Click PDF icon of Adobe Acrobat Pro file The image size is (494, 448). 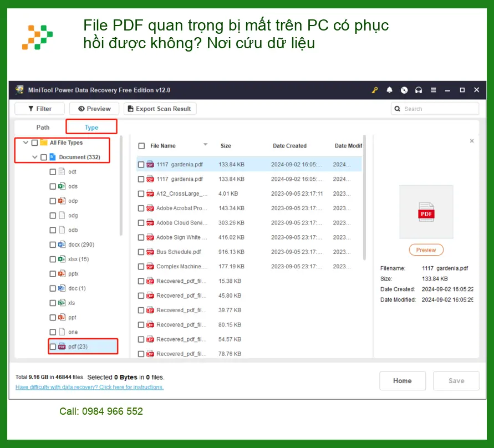pyautogui.click(x=150, y=208)
